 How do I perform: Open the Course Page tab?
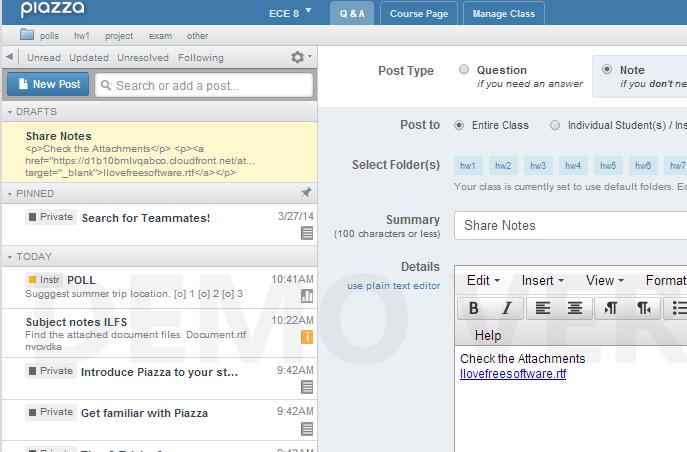(x=419, y=13)
